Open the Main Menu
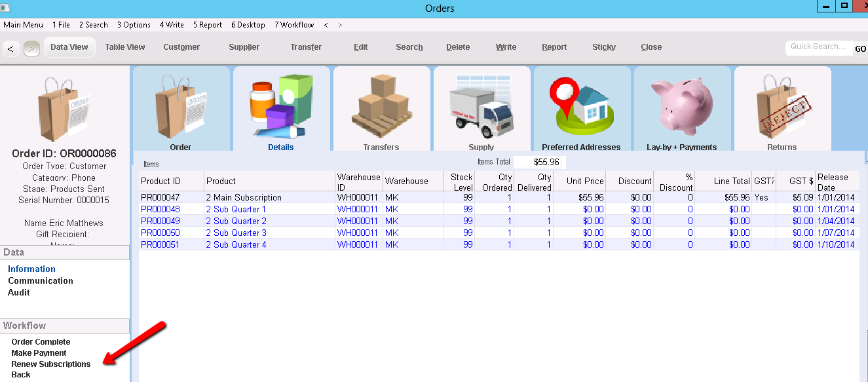 coord(24,25)
